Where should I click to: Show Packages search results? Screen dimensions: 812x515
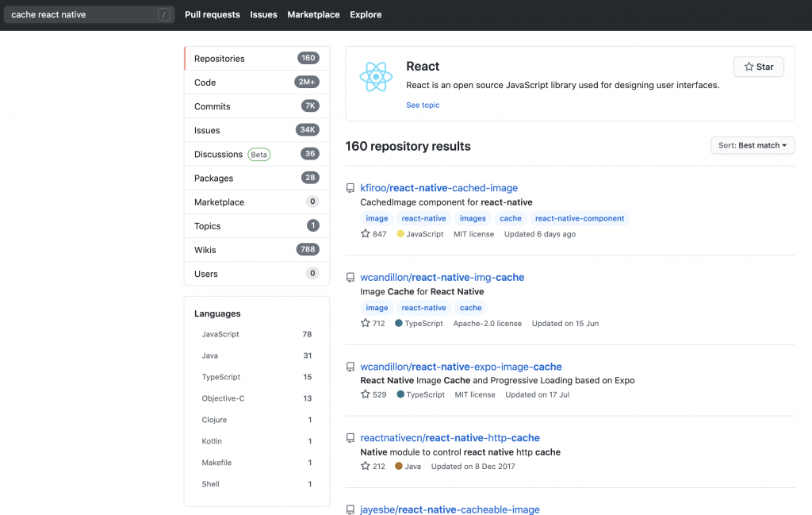(x=257, y=178)
